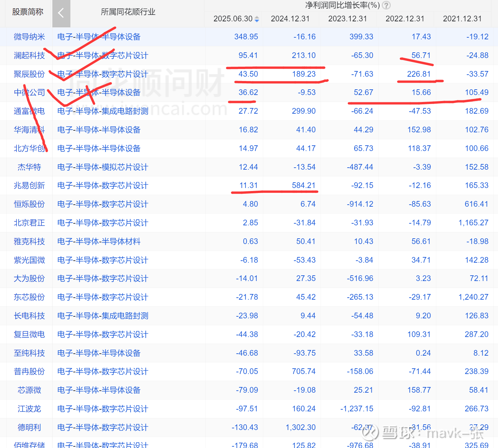Screen dimensions: 498x448
Task: Click the 1,302.30 value for 德明利
Action: pos(301,427)
